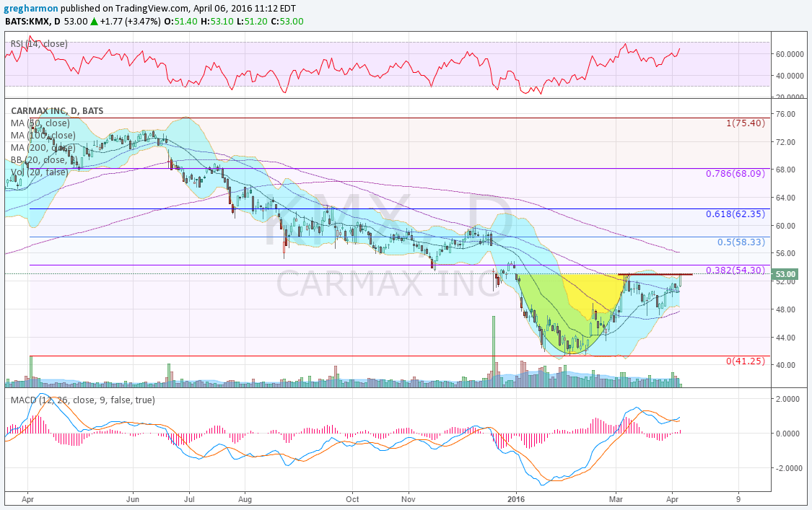This screenshot has width=812, height=510.
Task: Click the 40.00 price axis label
Action: point(785,365)
